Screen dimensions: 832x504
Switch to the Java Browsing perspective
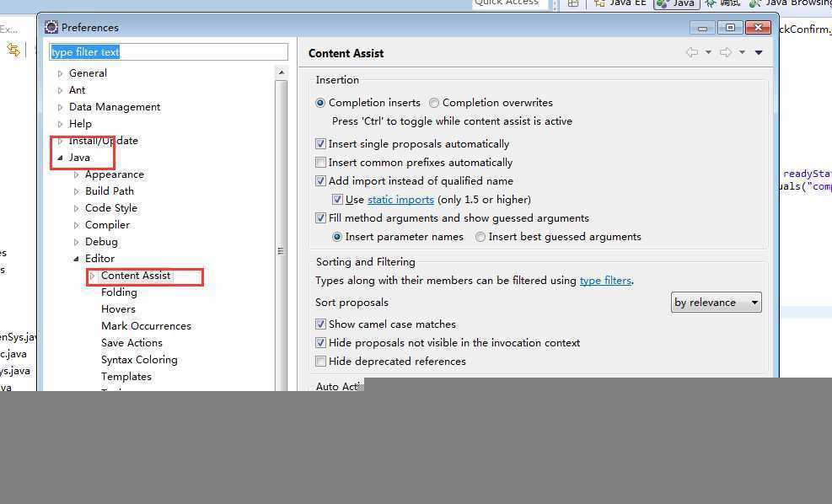(x=790, y=3)
